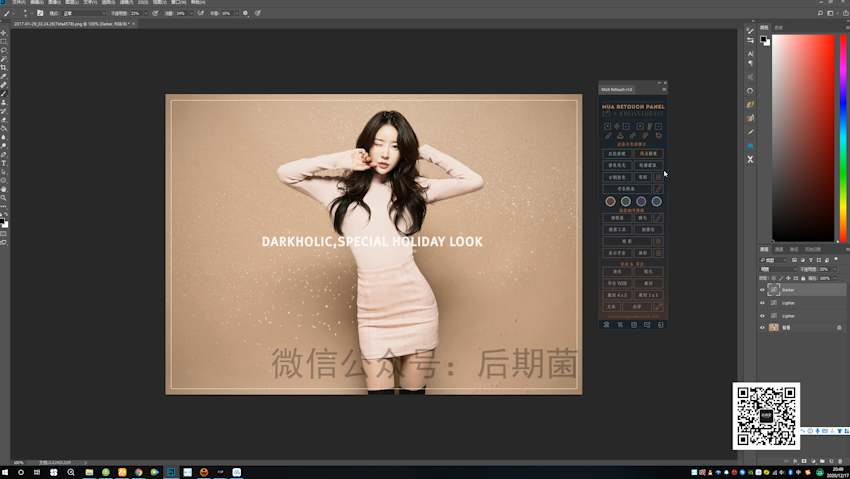Select the Horizontal Type tool
The image size is (850, 479).
pyautogui.click(x=4, y=163)
